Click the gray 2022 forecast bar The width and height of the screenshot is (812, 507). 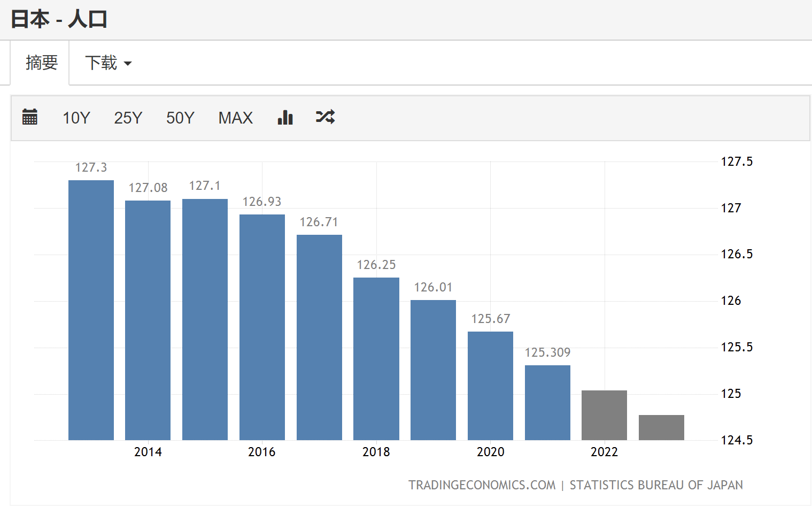[604, 416]
